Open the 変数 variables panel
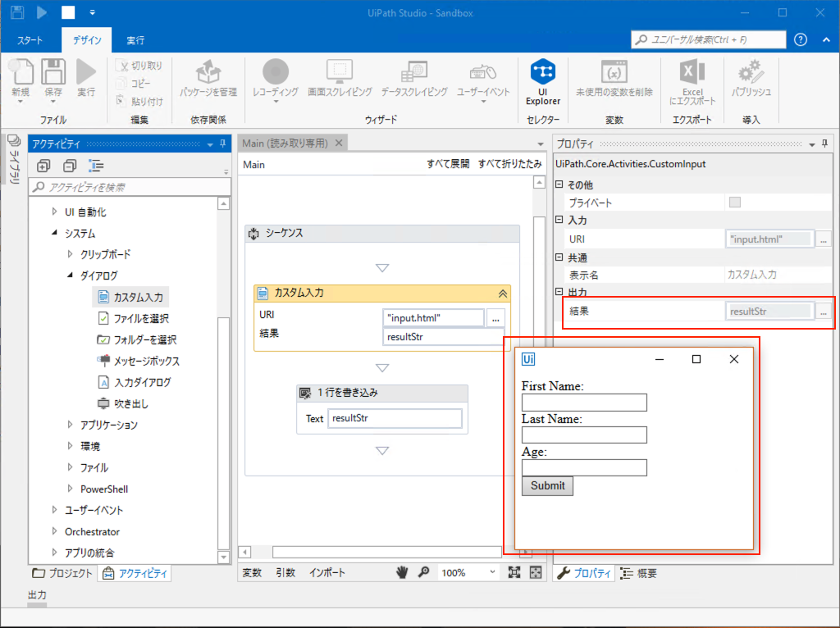The width and height of the screenshot is (840, 628). pyautogui.click(x=252, y=573)
